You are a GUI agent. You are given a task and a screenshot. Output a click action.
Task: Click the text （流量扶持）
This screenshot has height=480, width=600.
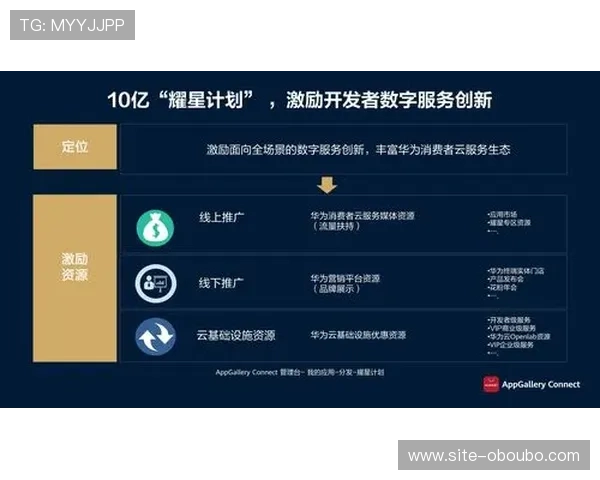[x=337, y=226]
